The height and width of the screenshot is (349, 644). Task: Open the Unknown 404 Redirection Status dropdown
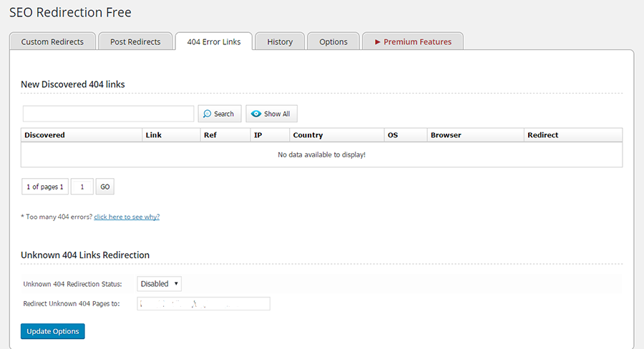[160, 284]
